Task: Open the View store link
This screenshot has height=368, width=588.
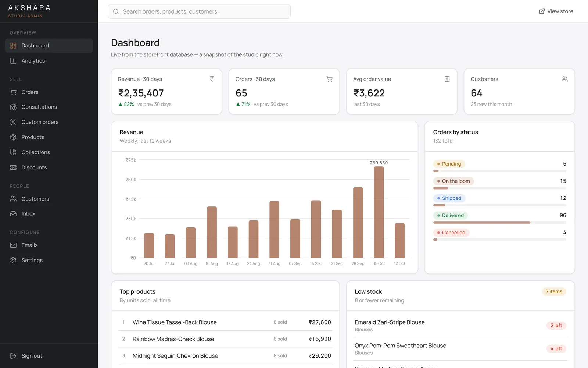Action: click(x=556, y=11)
